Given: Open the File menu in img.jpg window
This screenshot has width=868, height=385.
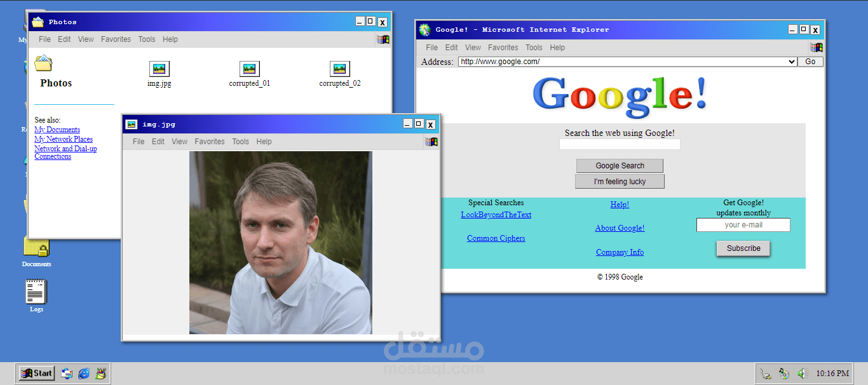Looking at the screenshot, I should pyautogui.click(x=139, y=142).
